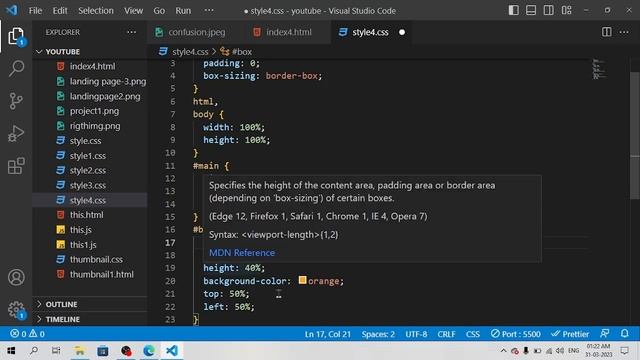Screen dimensions: 640x360
Task: Open MDN Reference link in tooltip
Action: pos(242,253)
